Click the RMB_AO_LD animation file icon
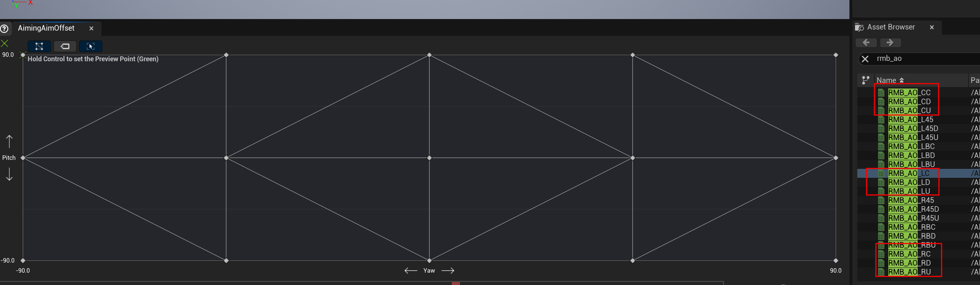 [x=881, y=183]
